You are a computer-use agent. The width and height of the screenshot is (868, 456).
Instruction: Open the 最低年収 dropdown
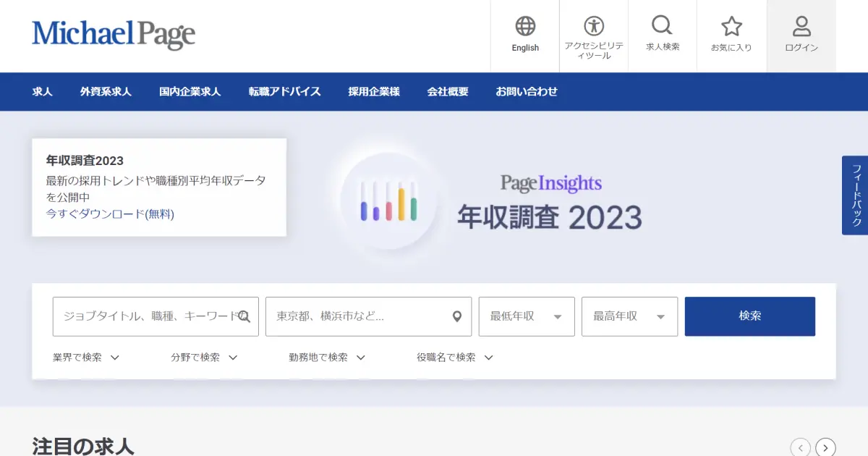[x=527, y=316]
